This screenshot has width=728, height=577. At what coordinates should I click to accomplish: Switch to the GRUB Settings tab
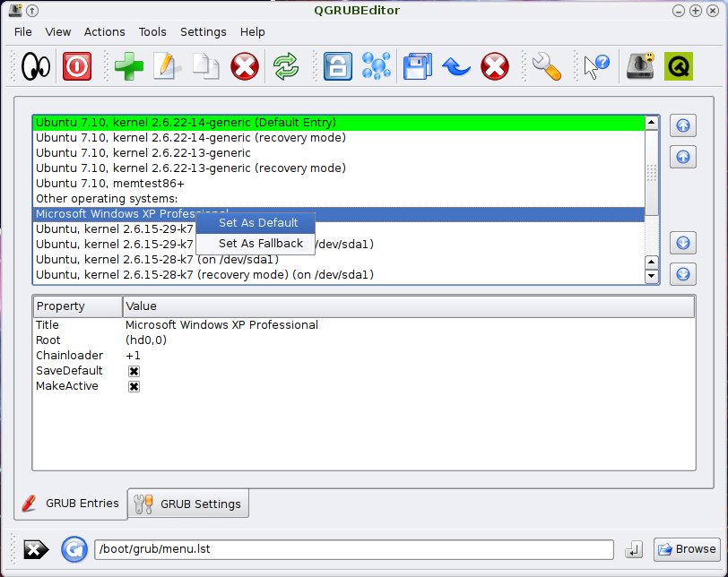pyautogui.click(x=189, y=504)
